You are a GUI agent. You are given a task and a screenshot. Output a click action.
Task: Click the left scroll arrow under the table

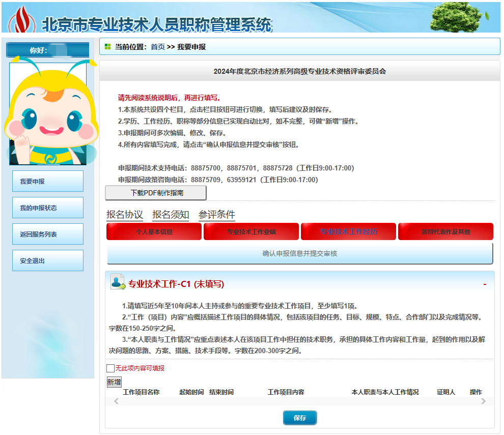tap(116, 401)
